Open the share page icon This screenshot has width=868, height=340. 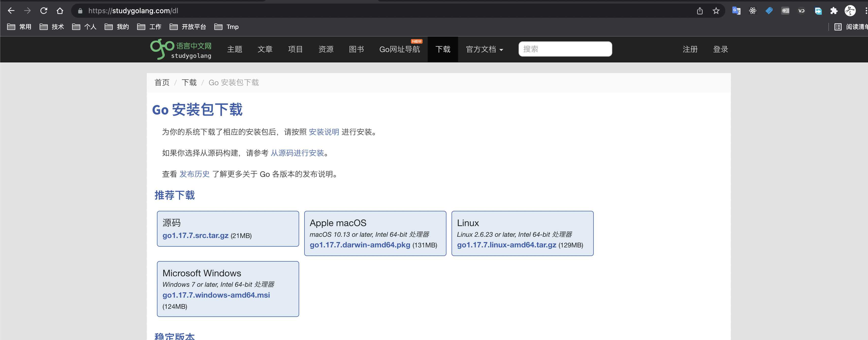point(700,11)
